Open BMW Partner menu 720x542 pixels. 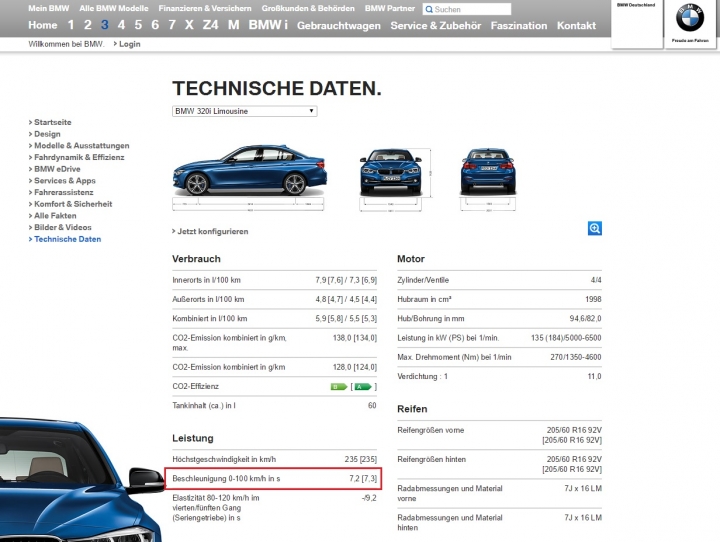pyautogui.click(x=389, y=8)
